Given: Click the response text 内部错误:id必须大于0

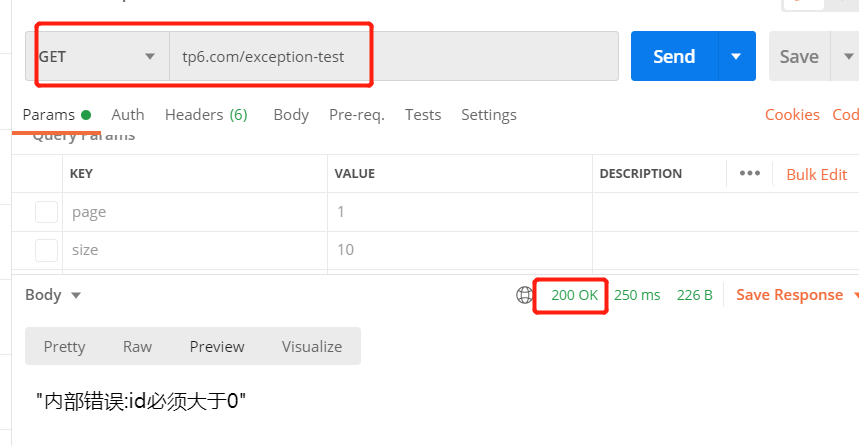Looking at the screenshot, I should 141,402.
